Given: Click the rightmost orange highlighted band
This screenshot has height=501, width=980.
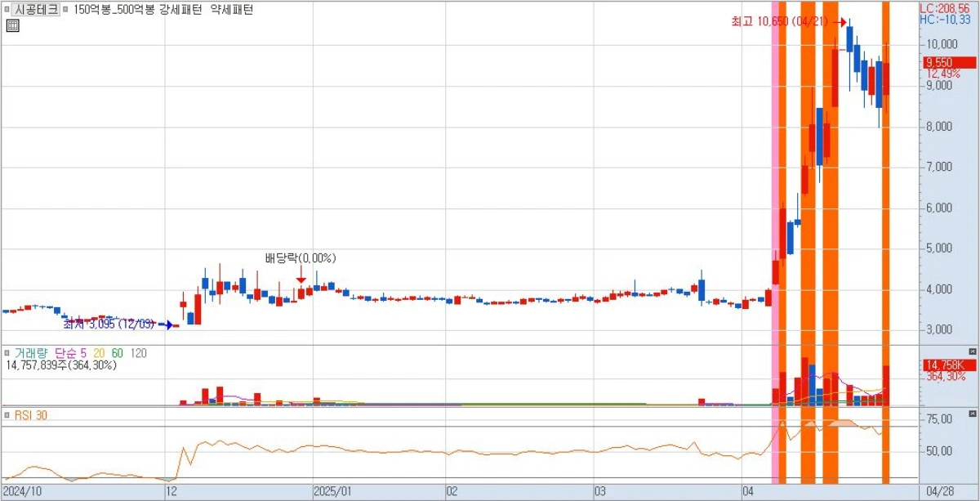Looking at the screenshot, I should point(885,242).
